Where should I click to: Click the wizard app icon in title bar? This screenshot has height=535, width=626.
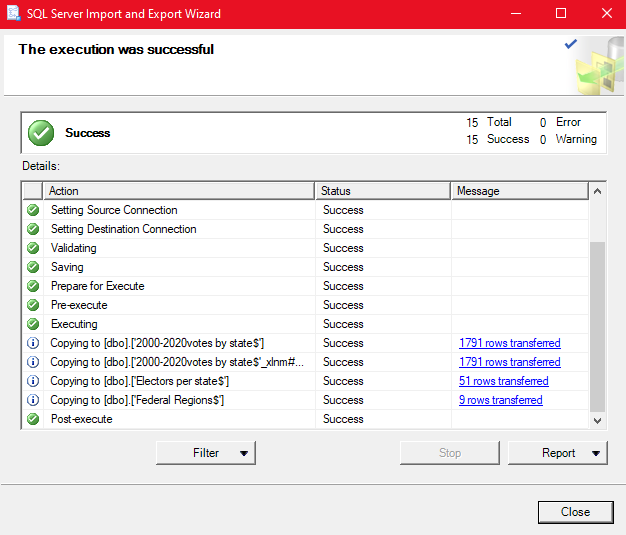(14, 13)
